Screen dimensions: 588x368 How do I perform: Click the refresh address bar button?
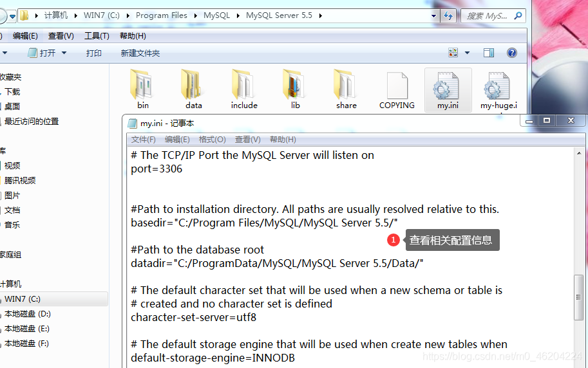[x=448, y=15]
